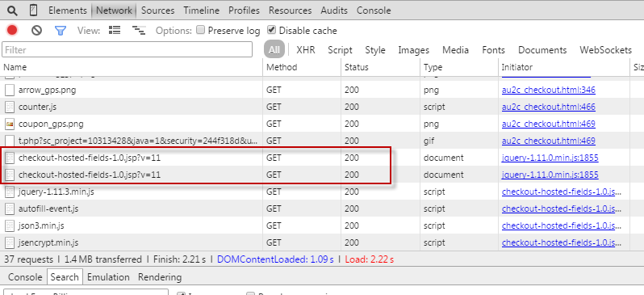Open the Profiles tab
The width and height of the screenshot is (644, 295).
[x=244, y=11]
